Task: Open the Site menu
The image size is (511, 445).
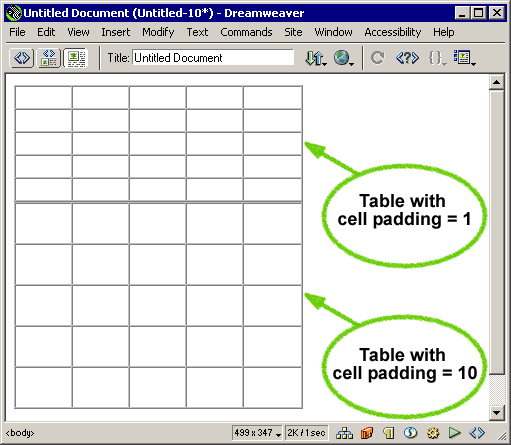Action: [x=293, y=32]
